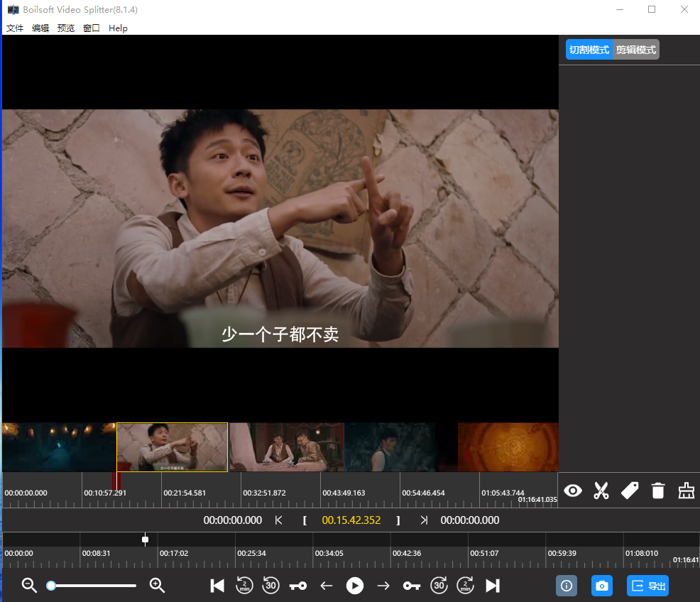Take a snapshot with camera icon
Screen dimensions: 700x602
(x=602, y=586)
